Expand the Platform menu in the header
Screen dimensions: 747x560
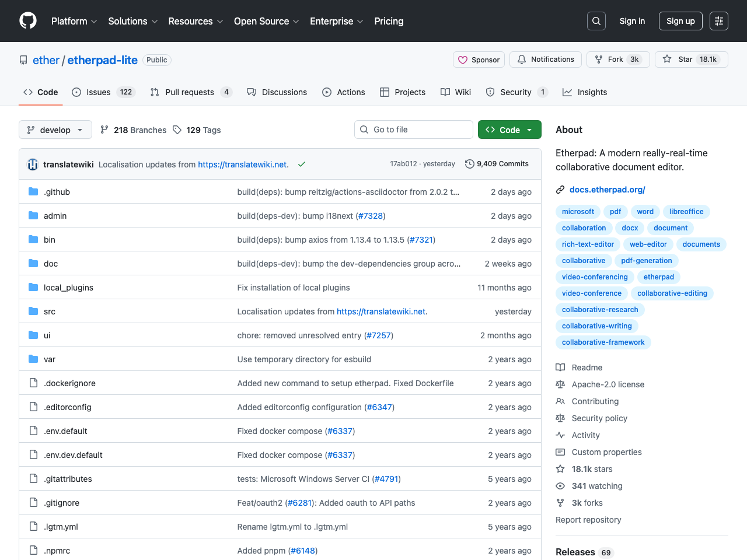click(74, 21)
